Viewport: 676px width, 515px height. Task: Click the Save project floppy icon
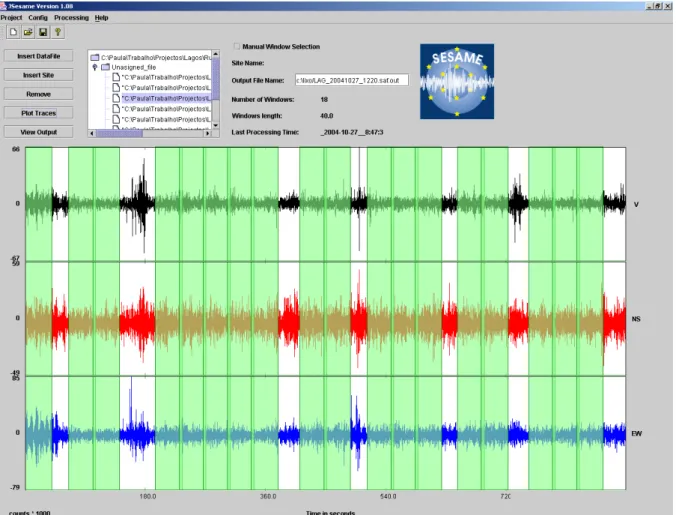(43, 32)
